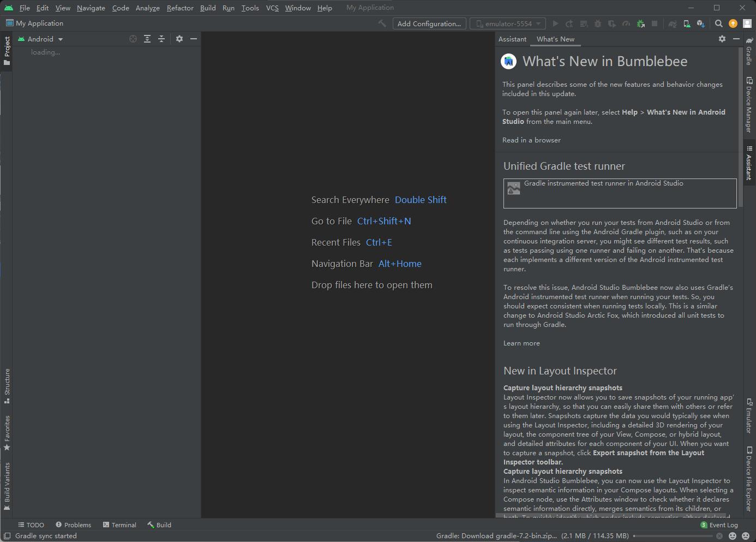Image resolution: width=756 pixels, height=542 pixels.
Task: Toggle the Structure side tool window
Action: coord(7,386)
